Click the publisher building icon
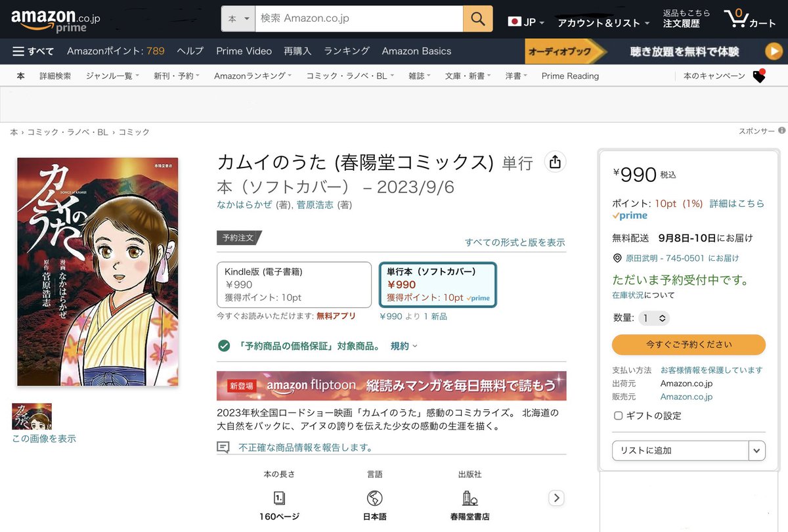 [x=470, y=498]
